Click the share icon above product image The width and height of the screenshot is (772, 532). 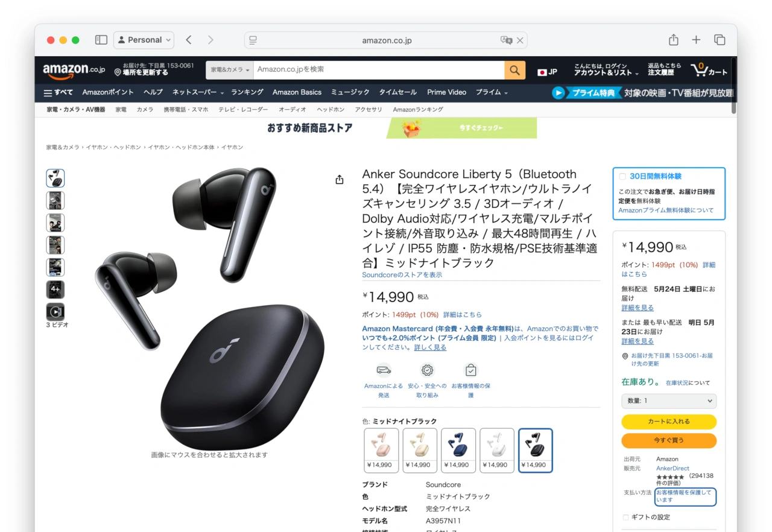click(340, 180)
